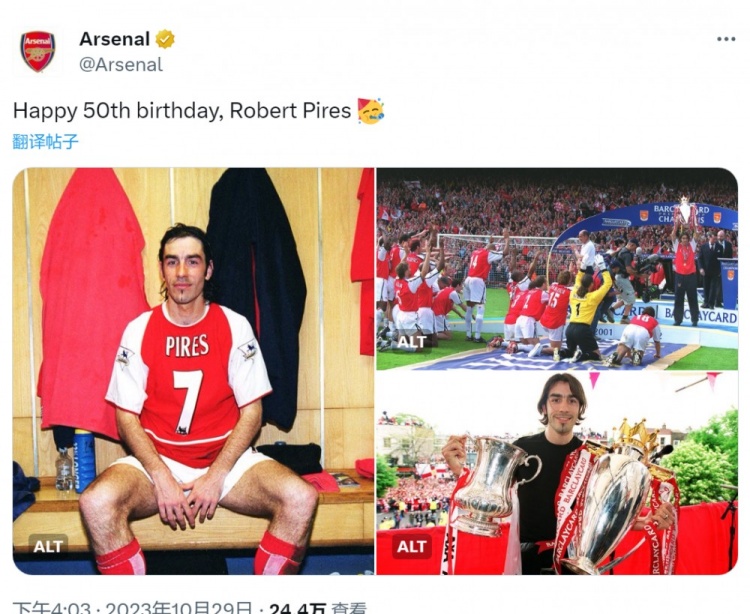
Task: Open the three-dot more options menu
Action: pyautogui.click(x=726, y=39)
